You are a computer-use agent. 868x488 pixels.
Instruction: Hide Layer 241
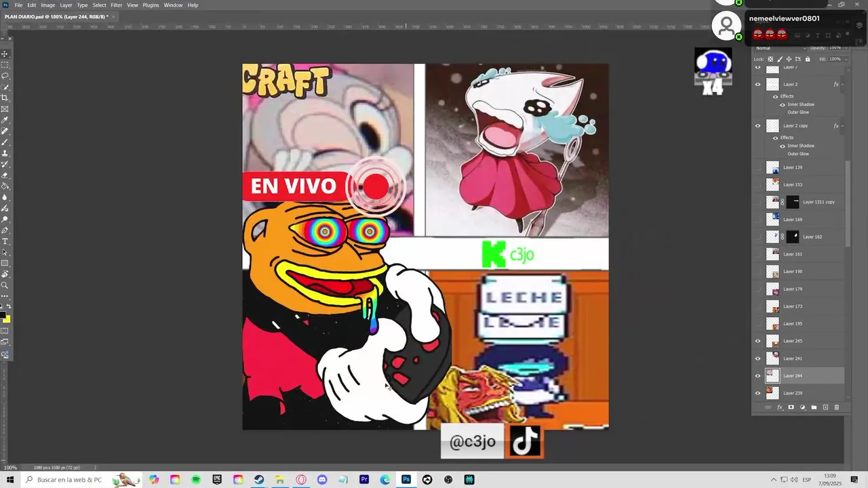point(758,359)
